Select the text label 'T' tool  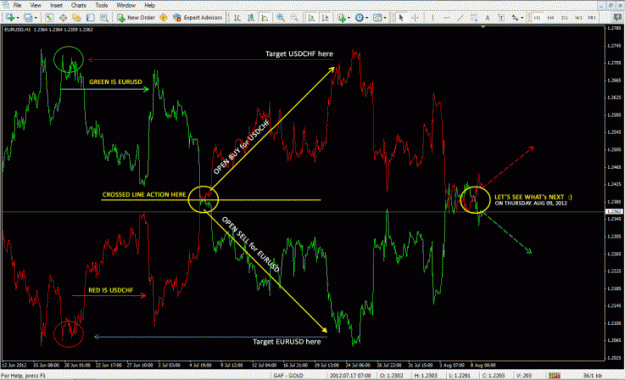[x=501, y=18]
